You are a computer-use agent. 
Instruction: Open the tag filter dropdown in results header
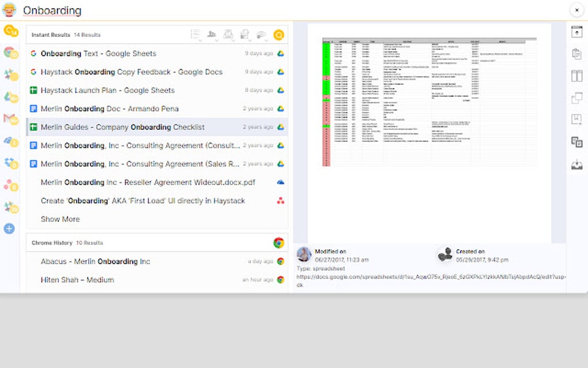coord(261,35)
